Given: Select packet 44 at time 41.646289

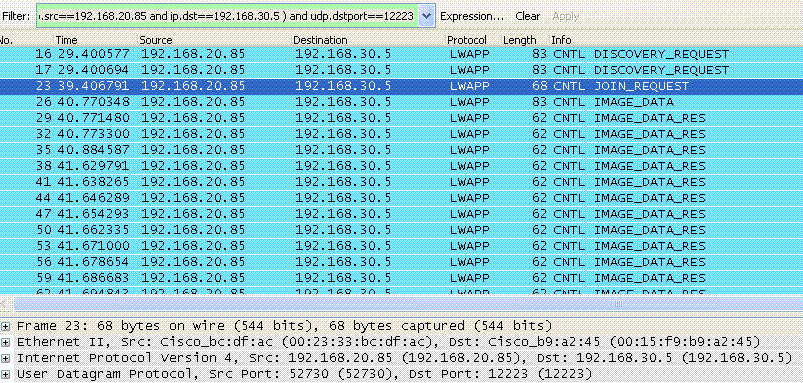Looking at the screenshot, I should (402, 198).
